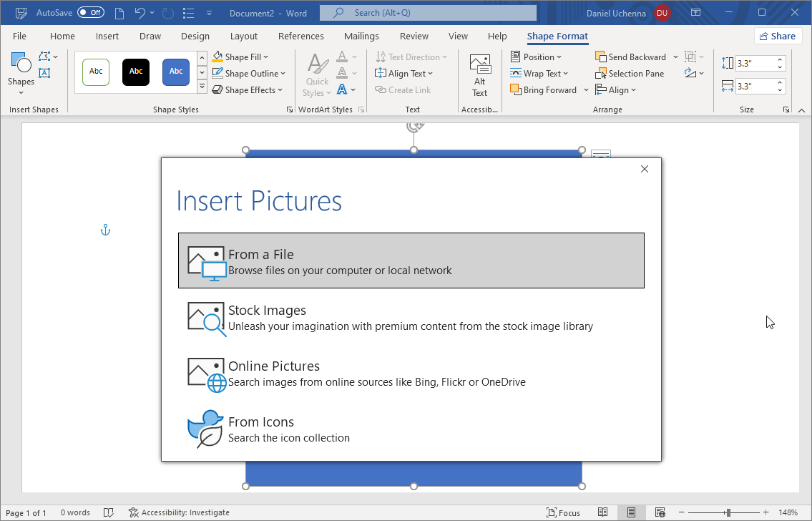The width and height of the screenshot is (812, 521).
Task: Choose the Online Pictures option
Action: click(411, 372)
